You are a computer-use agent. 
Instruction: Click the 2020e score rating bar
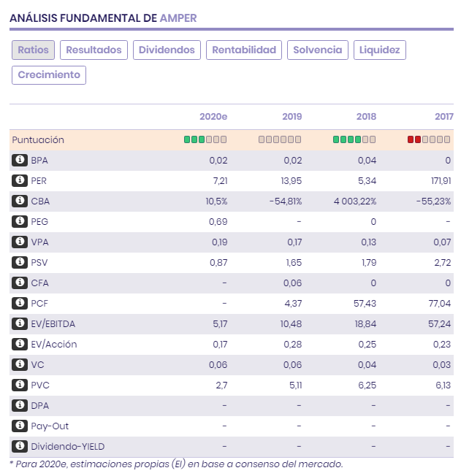tap(205, 139)
